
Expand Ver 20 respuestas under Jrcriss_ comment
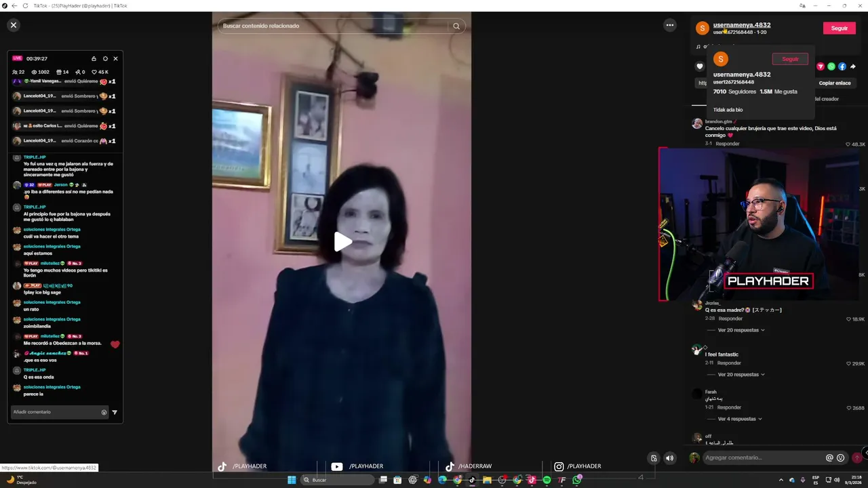[x=741, y=330]
